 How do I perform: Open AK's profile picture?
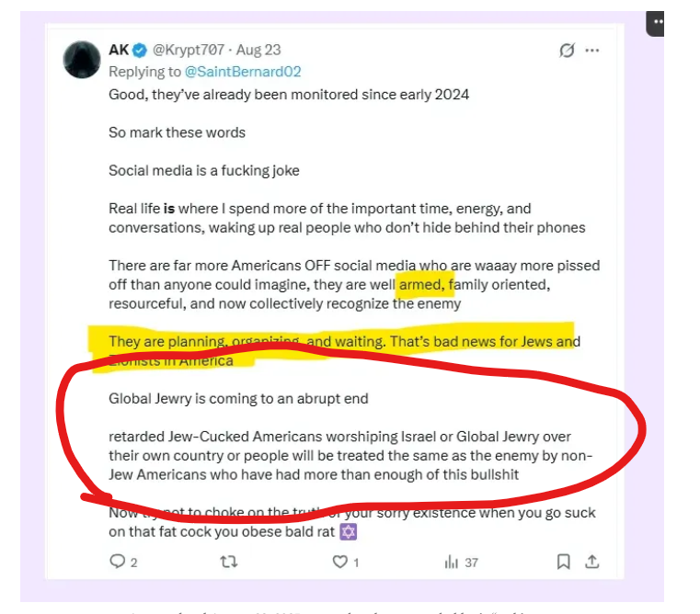click(82, 61)
